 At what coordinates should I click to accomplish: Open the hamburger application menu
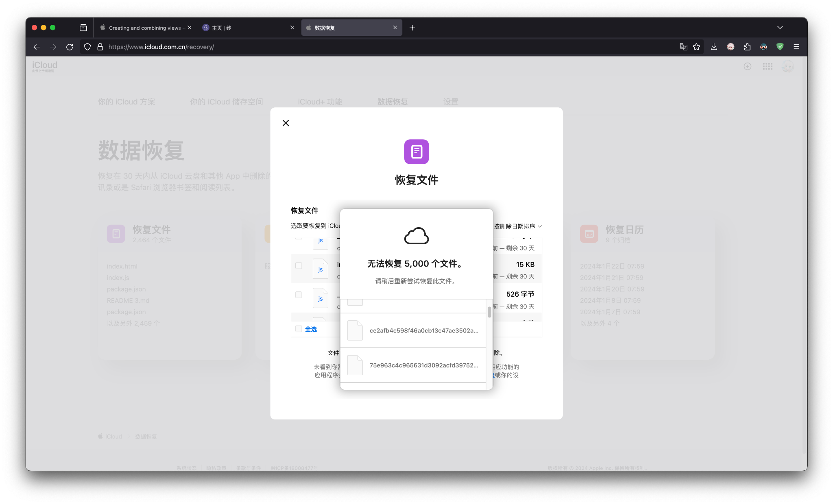pyautogui.click(x=796, y=47)
